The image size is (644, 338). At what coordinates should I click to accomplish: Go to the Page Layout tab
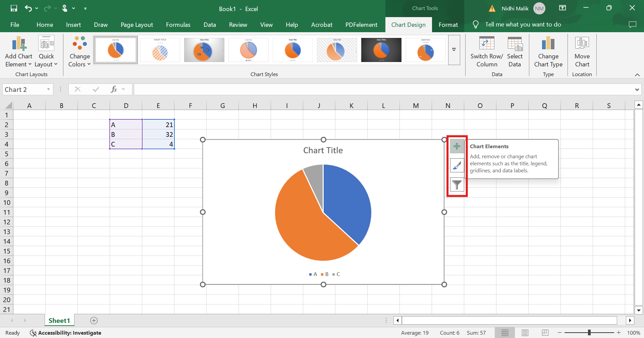pos(137,24)
